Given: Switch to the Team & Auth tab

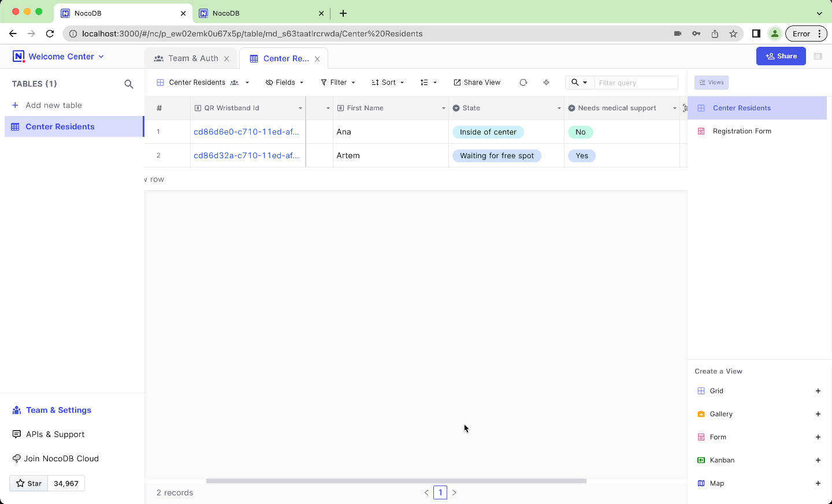Looking at the screenshot, I should 191,58.
